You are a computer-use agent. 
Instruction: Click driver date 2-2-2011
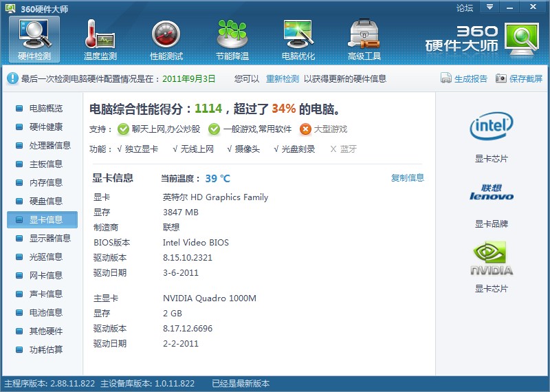181,344
